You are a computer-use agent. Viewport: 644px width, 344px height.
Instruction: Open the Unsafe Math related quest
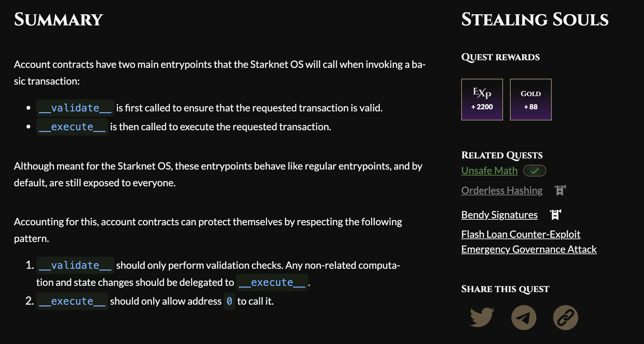point(489,171)
